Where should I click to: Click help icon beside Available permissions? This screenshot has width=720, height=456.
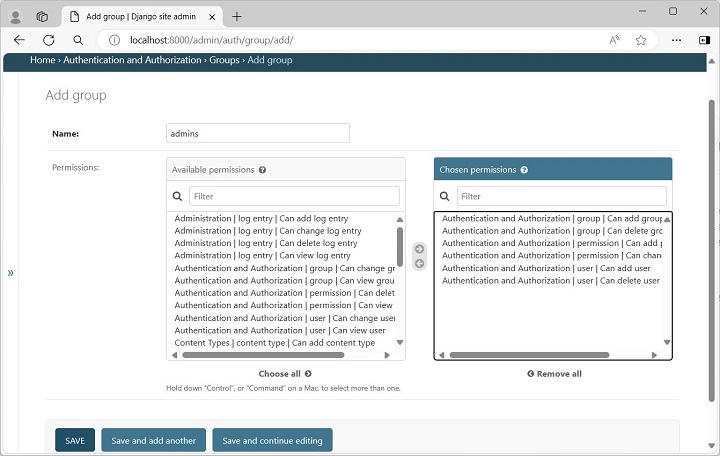coord(263,170)
